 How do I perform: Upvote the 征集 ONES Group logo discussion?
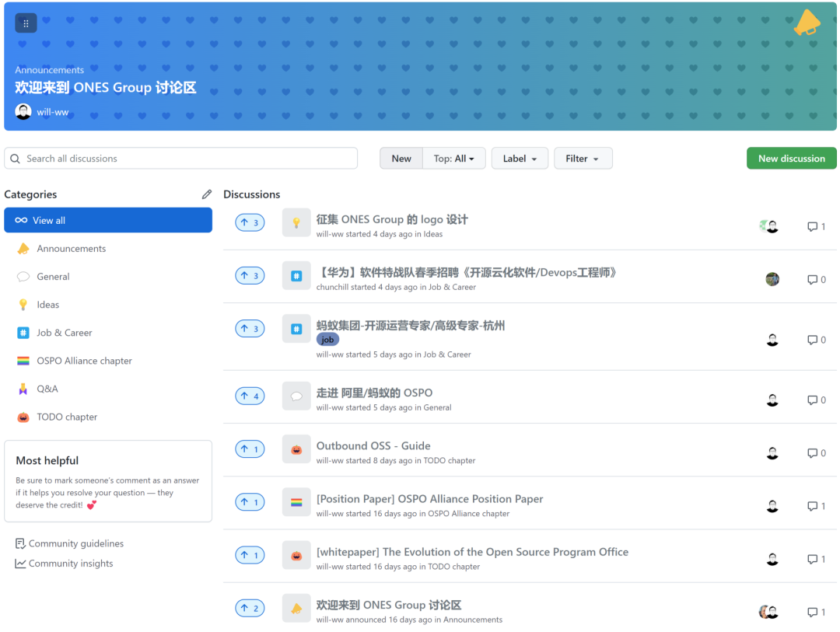coord(250,222)
